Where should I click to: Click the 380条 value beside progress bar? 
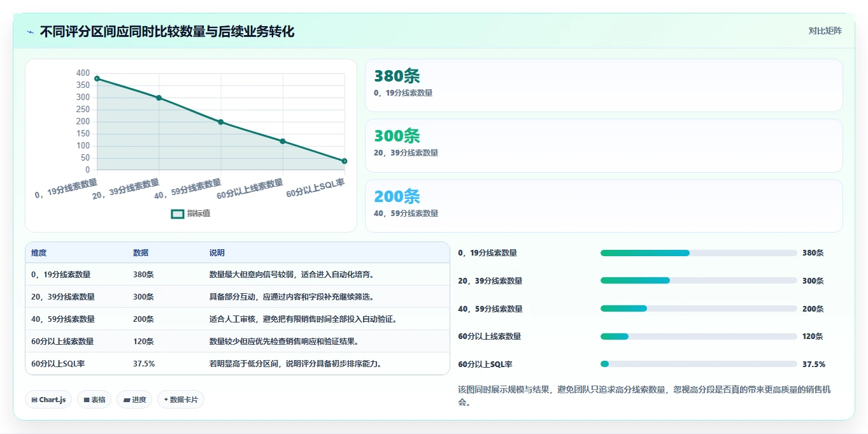point(813,253)
